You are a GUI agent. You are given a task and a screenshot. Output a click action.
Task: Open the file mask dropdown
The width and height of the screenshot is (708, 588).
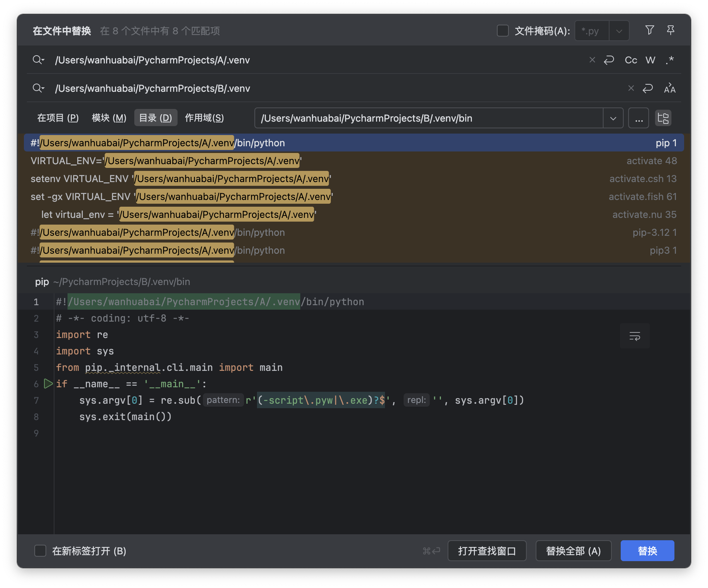(x=619, y=31)
